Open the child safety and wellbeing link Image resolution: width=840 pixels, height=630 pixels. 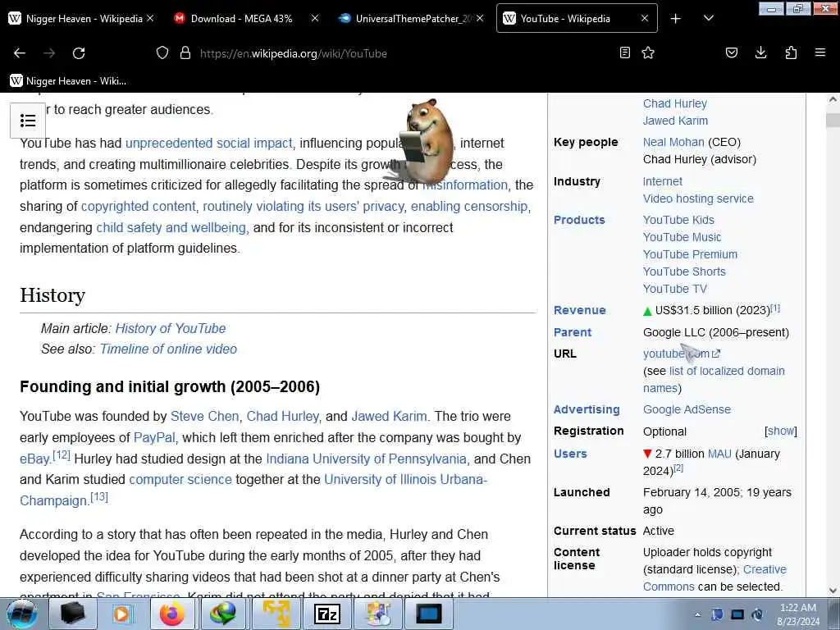click(x=171, y=228)
